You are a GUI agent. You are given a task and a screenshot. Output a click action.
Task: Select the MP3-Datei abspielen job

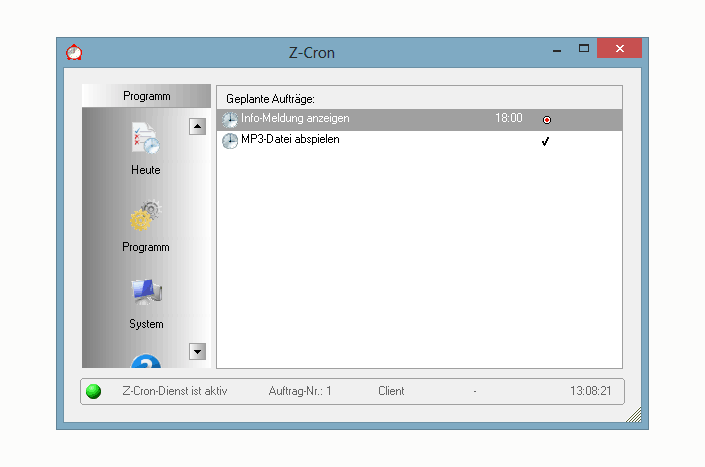tap(419, 140)
